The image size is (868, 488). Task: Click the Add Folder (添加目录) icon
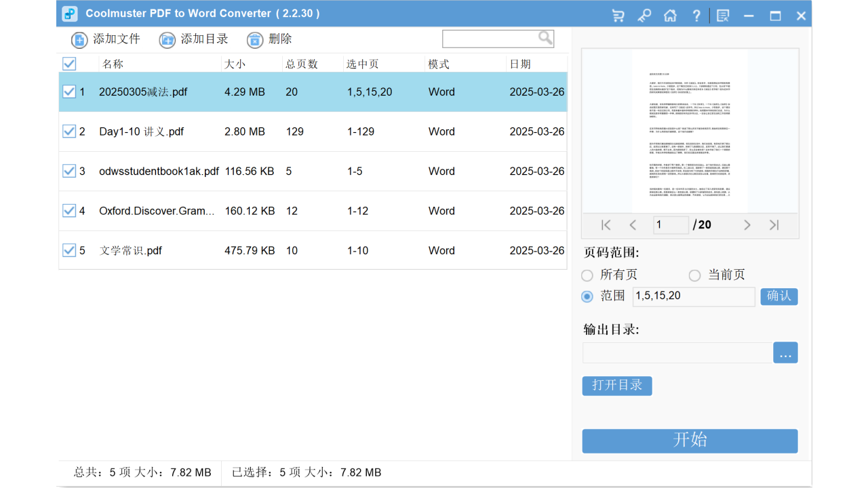pos(167,39)
